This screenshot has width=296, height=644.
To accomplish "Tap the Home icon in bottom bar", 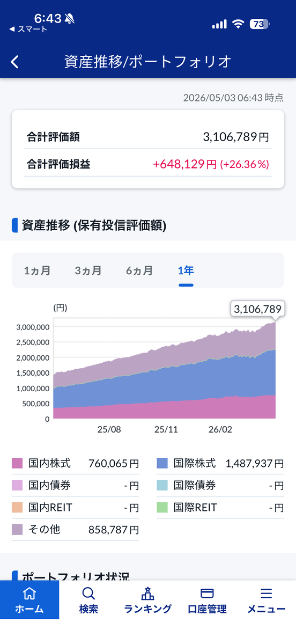I will click(x=29, y=594).
